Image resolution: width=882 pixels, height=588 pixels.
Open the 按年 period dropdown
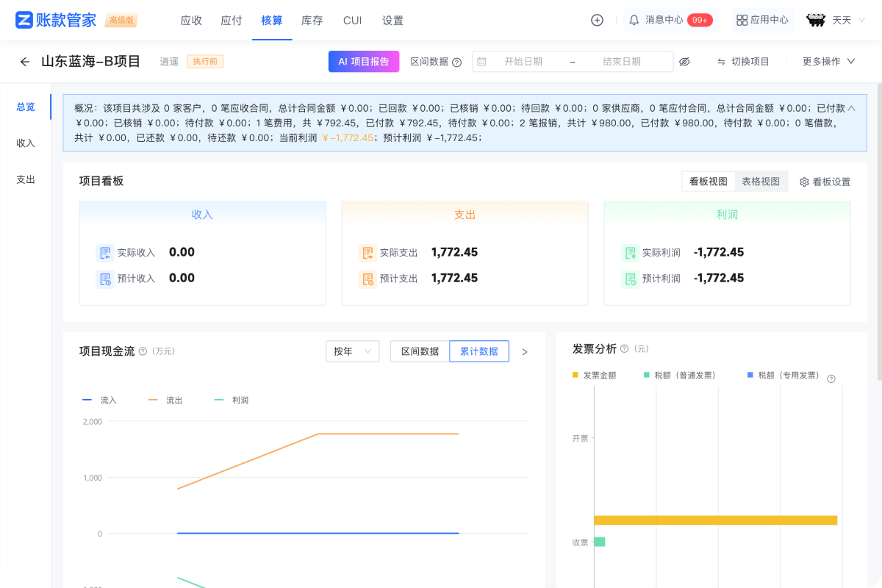(353, 351)
